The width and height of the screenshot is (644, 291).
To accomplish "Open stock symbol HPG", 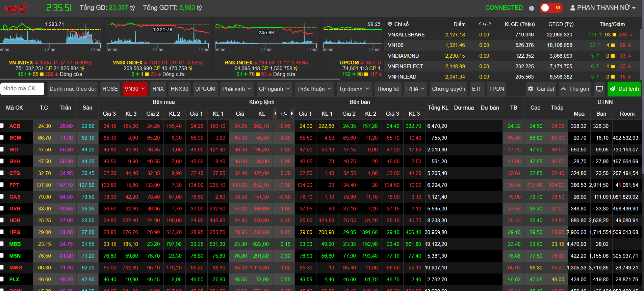I will (15, 232).
